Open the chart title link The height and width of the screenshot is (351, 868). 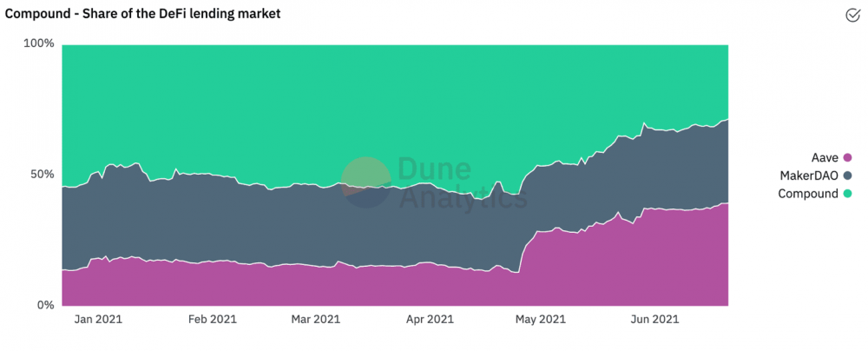143,15
